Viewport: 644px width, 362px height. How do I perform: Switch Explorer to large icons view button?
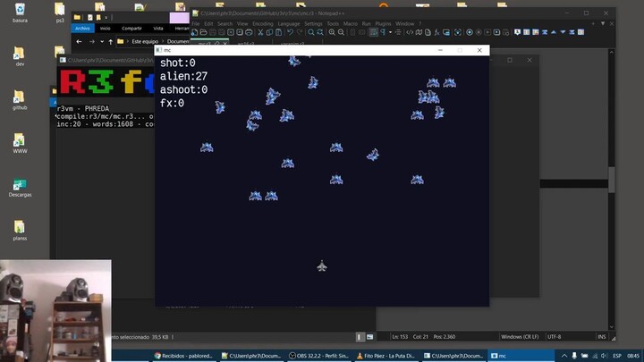click(370, 337)
